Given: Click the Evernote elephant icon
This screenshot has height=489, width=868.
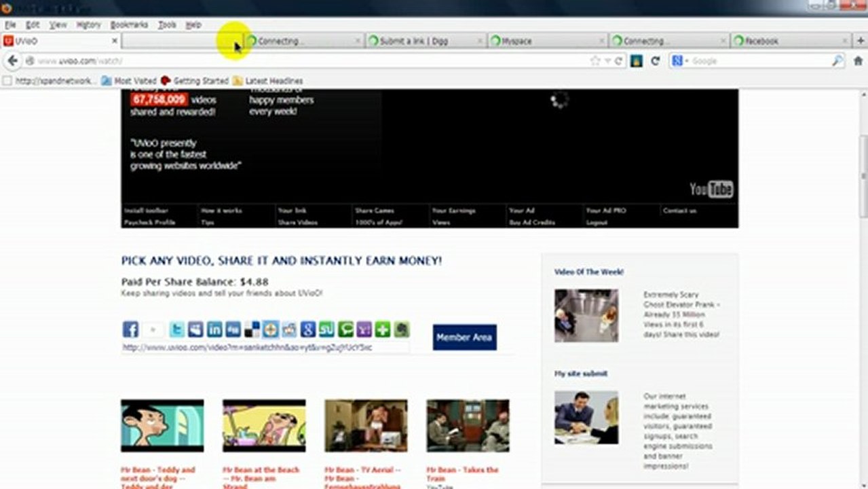Looking at the screenshot, I should (402, 329).
